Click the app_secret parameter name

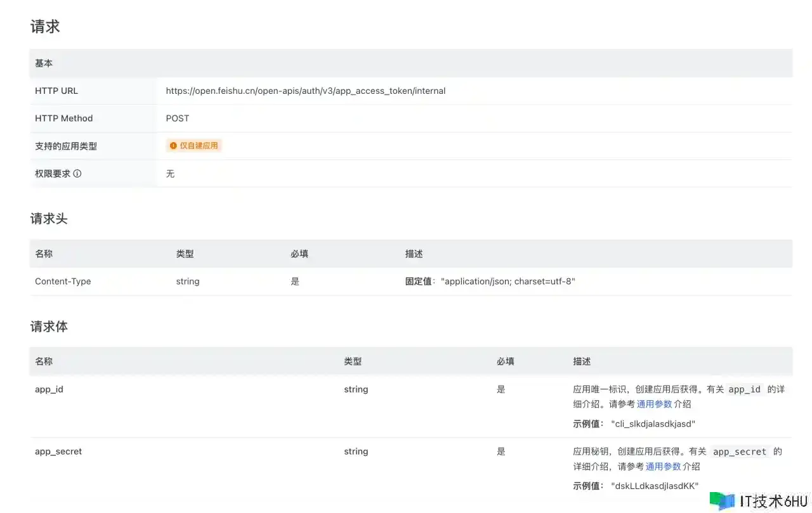58,451
